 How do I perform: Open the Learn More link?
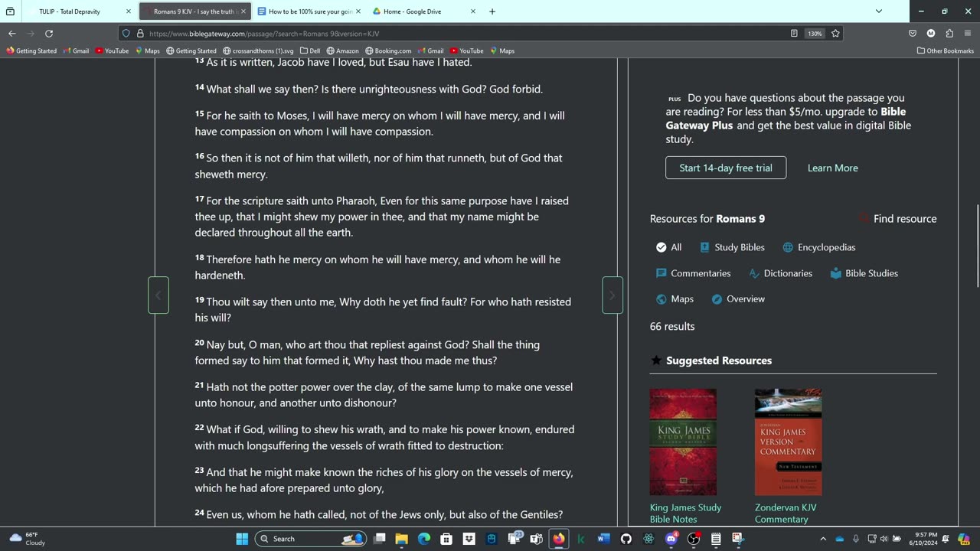pyautogui.click(x=832, y=168)
